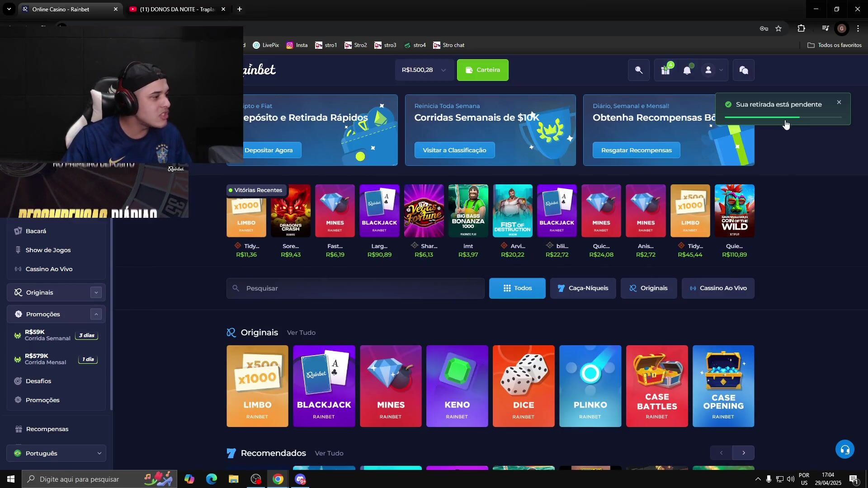
Task: Open the Limbo game in Originais
Action: pyautogui.click(x=257, y=386)
